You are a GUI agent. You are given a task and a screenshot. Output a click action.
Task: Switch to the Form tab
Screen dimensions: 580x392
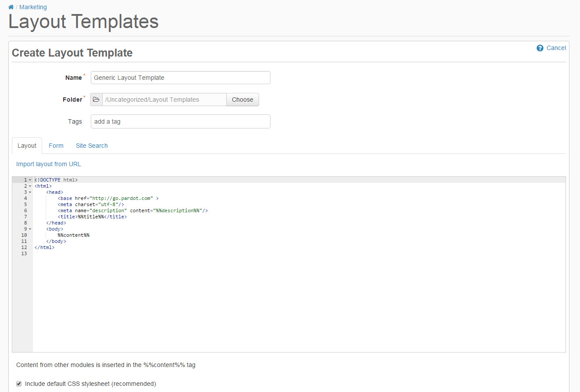pos(56,145)
